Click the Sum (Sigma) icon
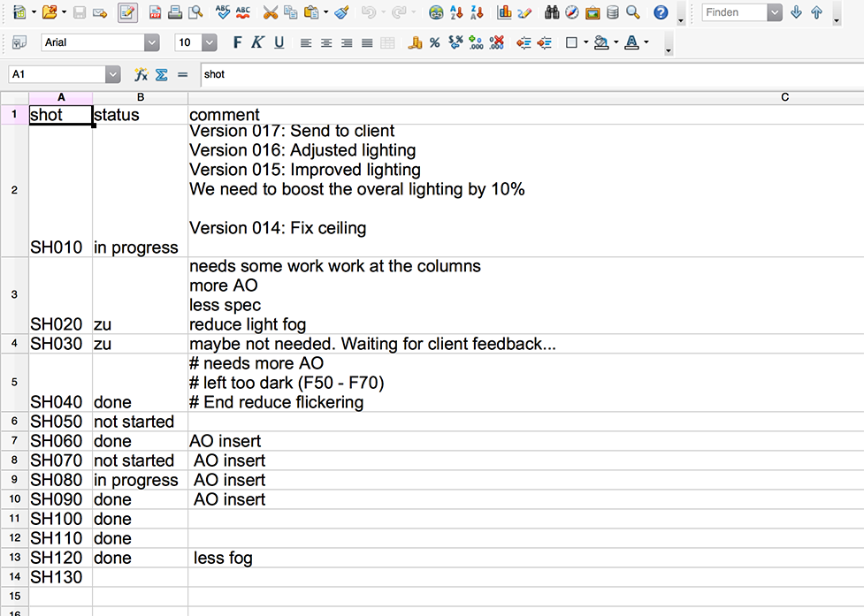Viewport: 864px width, 616px height. tap(162, 75)
